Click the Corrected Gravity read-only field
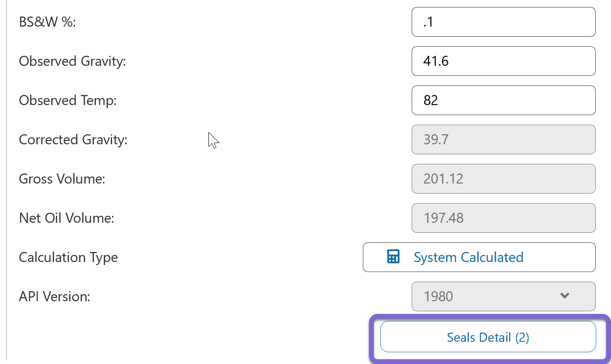Image resolution: width=611 pixels, height=364 pixels. click(503, 139)
